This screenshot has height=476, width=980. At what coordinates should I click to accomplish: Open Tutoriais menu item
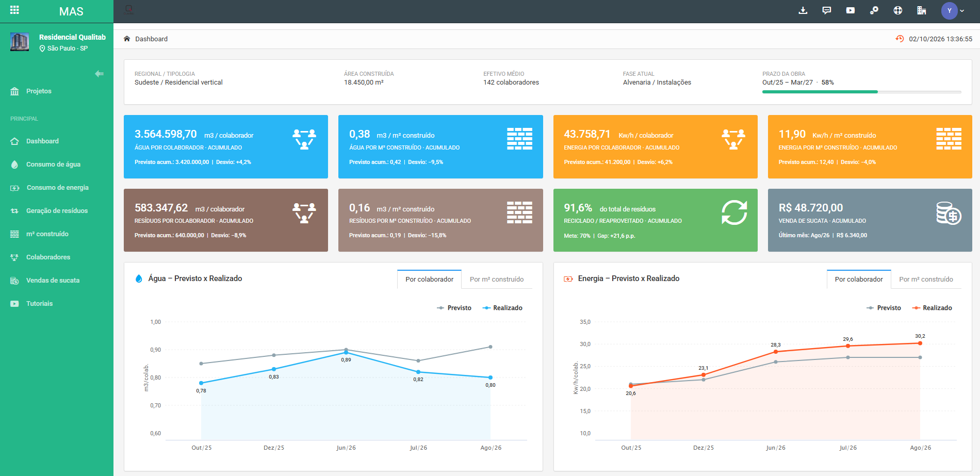(57, 304)
